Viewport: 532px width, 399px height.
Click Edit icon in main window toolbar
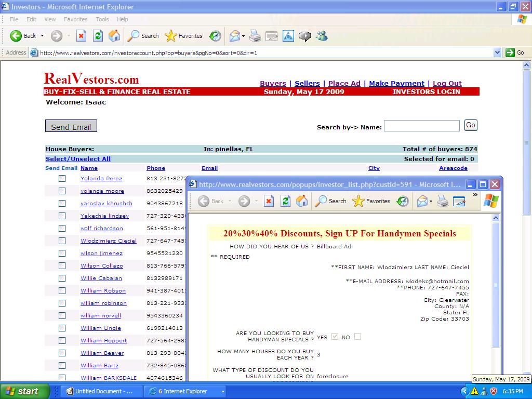[271, 36]
